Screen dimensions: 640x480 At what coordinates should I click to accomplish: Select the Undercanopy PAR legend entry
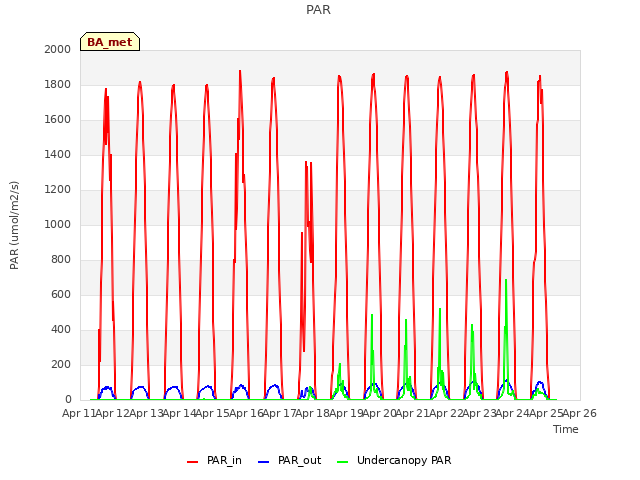[394, 460]
